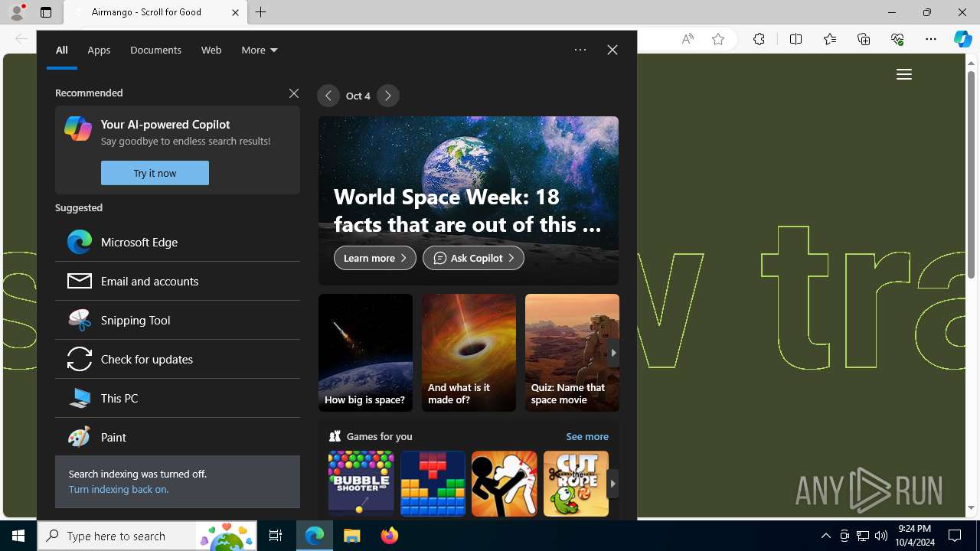This screenshot has height=551, width=980.
Task: Open Edge Settings and more menu
Action: (931, 39)
